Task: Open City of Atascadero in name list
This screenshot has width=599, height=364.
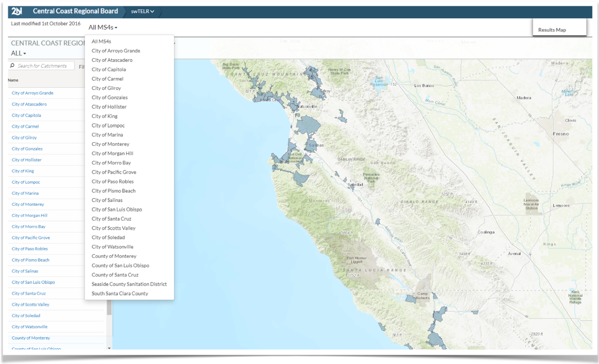Action: [29, 104]
